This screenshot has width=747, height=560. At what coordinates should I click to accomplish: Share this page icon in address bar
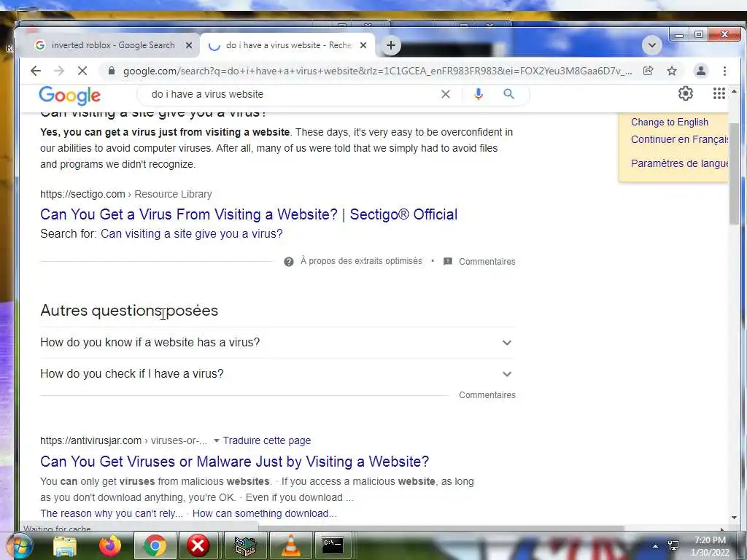pos(648,71)
